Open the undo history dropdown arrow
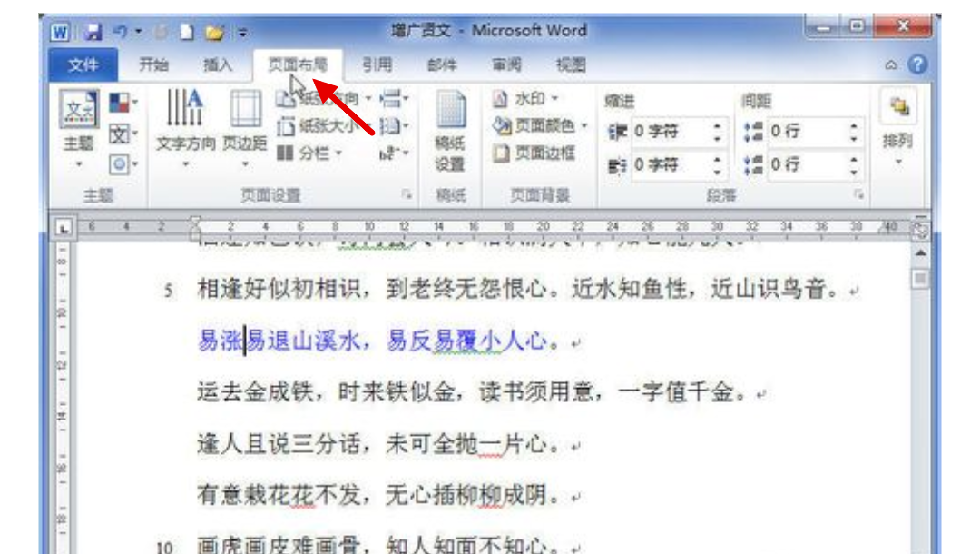 (x=139, y=31)
